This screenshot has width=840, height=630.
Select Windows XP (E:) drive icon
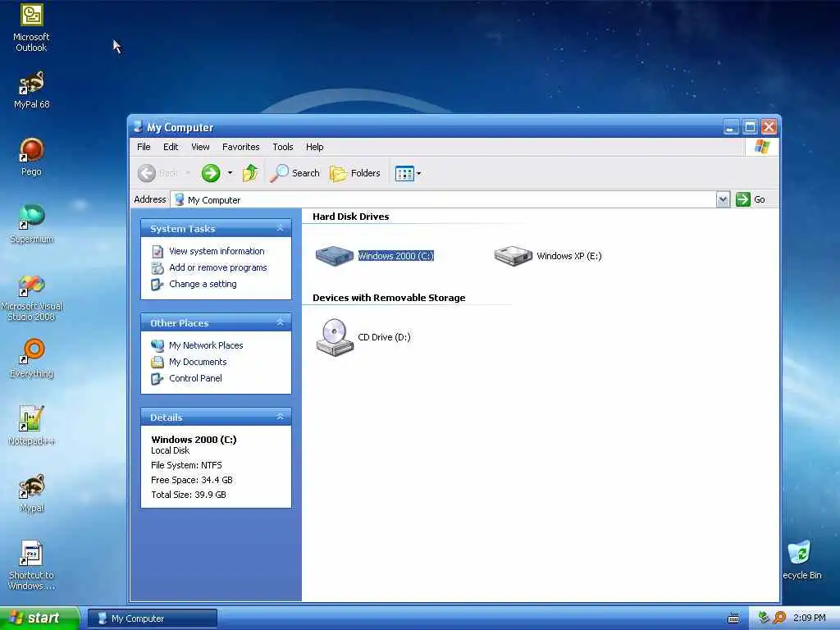click(513, 256)
